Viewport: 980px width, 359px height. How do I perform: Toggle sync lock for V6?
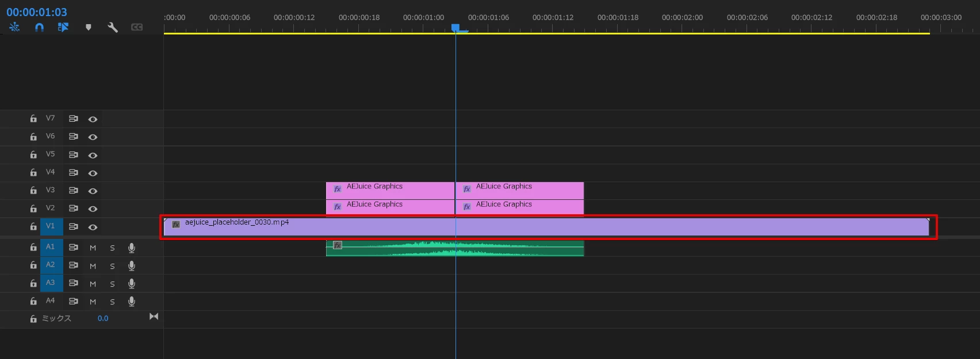(x=73, y=137)
